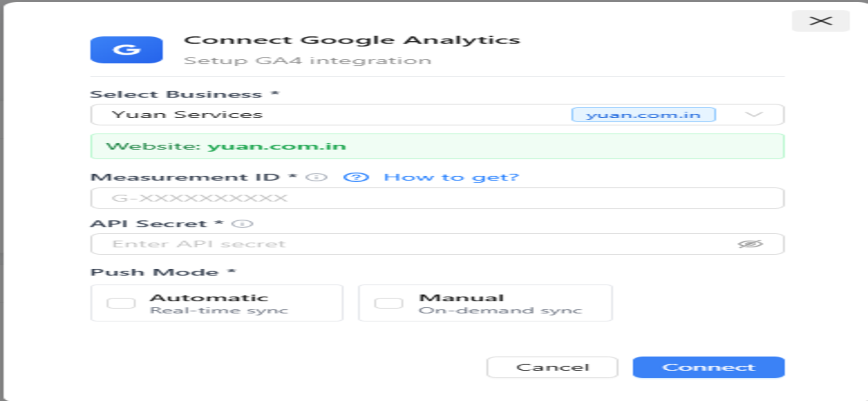The image size is (868, 401).
Task: Tick the Manual push mode checkbox
Action: coord(388,303)
